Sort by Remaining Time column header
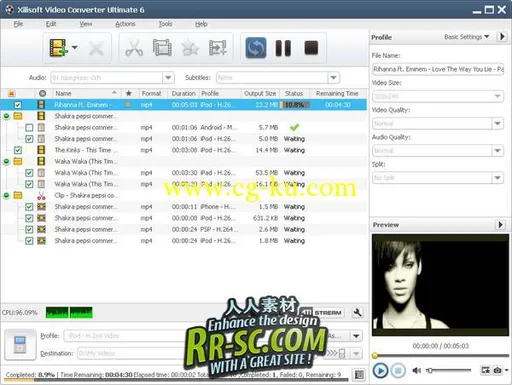 click(x=337, y=93)
